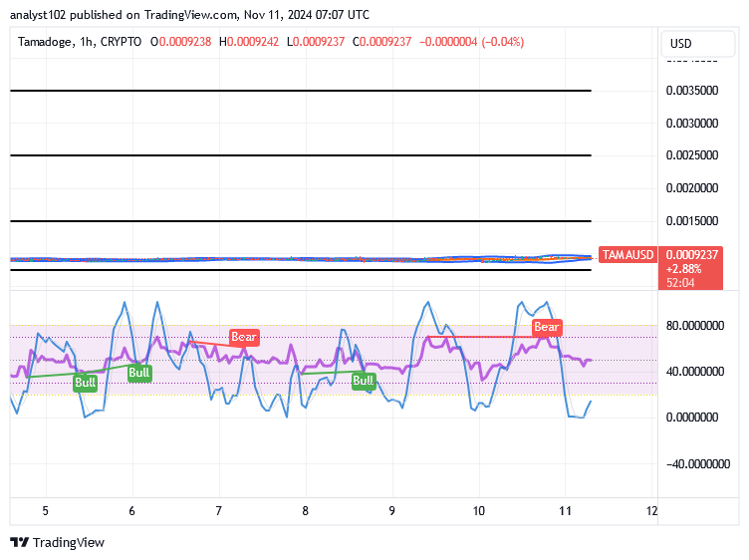Click the Bear label near day 7
Image resolution: width=749 pixels, height=560 pixels.
click(244, 338)
